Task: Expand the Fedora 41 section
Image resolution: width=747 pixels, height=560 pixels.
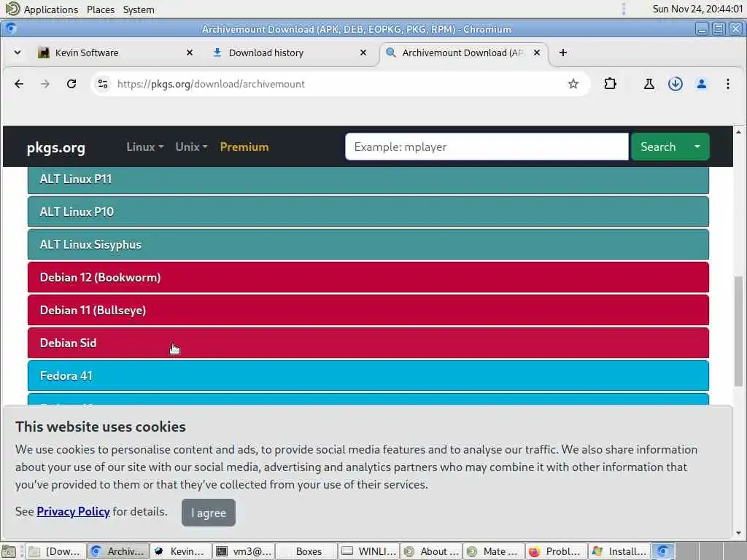Action: [368, 376]
